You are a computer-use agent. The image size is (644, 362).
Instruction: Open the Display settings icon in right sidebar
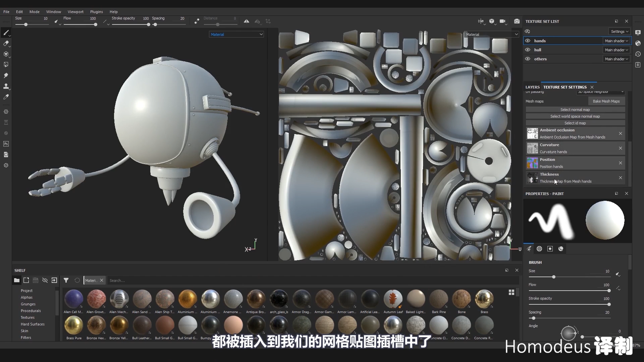[x=638, y=33]
